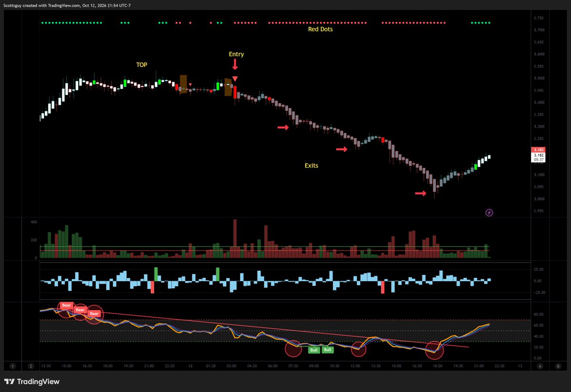The image size is (571, 392).
Task: Click the 3.100 price axis label
Action: [x=539, y=175]
